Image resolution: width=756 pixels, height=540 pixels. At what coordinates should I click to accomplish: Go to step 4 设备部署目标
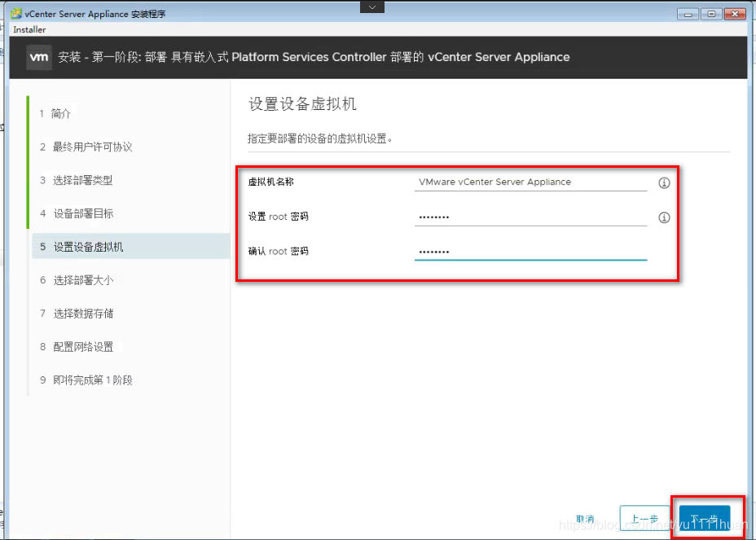click(77, 213)
